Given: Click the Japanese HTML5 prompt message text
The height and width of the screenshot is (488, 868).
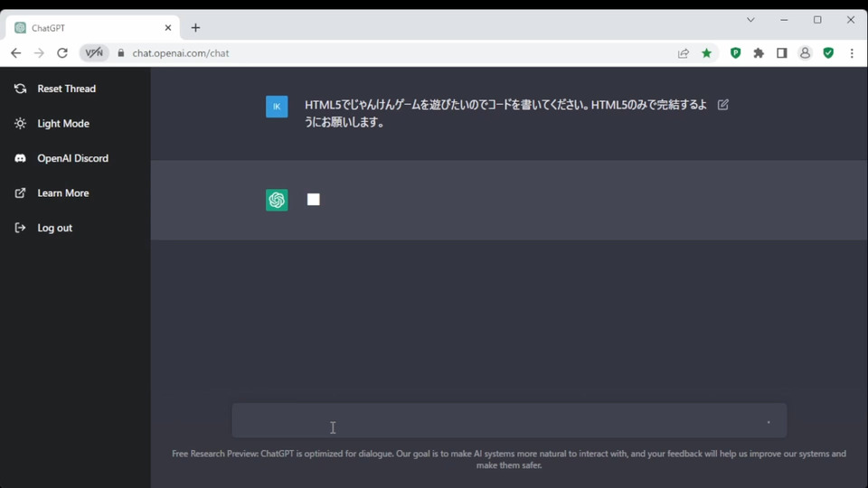Looking at the screenshot, I should click(505, 113).
